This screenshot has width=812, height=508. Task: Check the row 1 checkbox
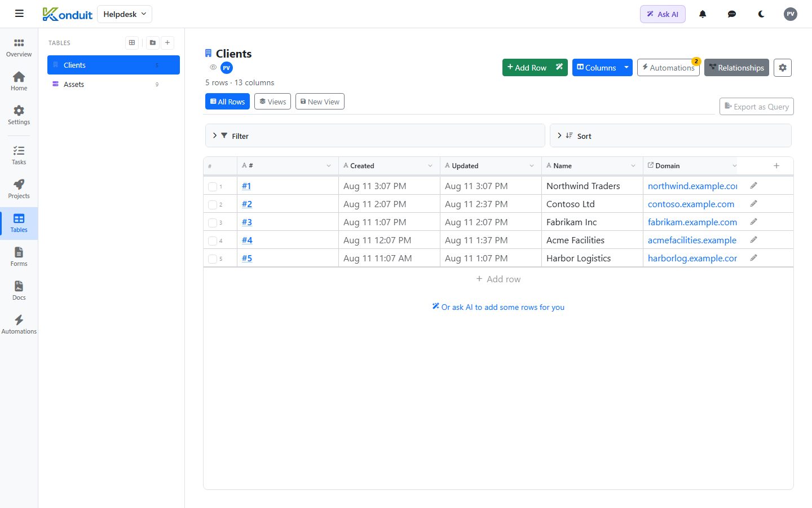(x=213, y=186)
